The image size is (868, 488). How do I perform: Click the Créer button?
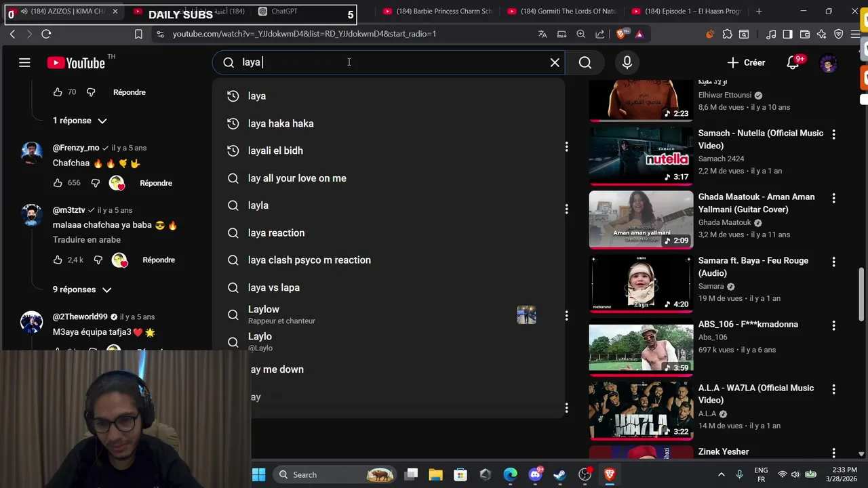(x=746, y=62)
